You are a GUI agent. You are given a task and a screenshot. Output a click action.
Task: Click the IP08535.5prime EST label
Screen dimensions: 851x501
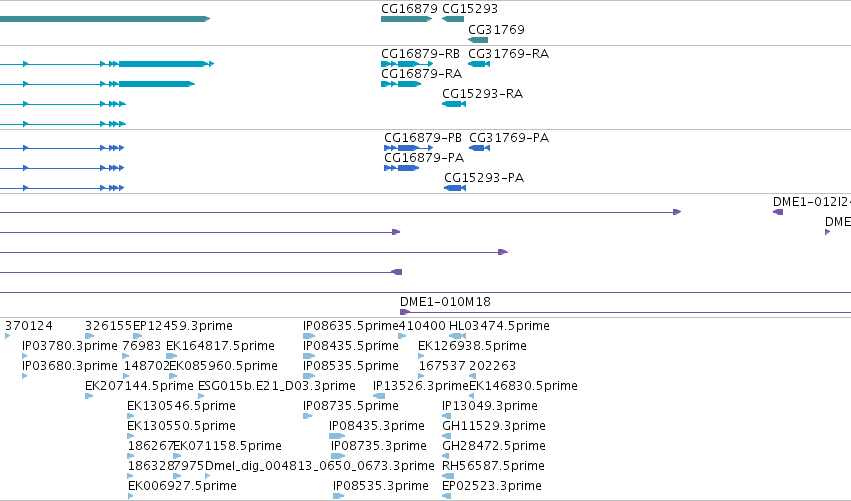pyautogui.click(x=351, y=366)
